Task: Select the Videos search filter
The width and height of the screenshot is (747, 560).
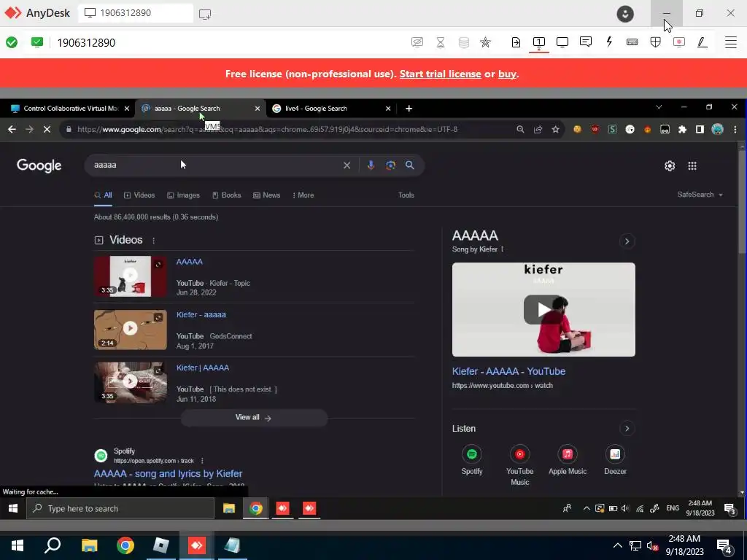Action: pyautogui.click(x=139, y=195)
